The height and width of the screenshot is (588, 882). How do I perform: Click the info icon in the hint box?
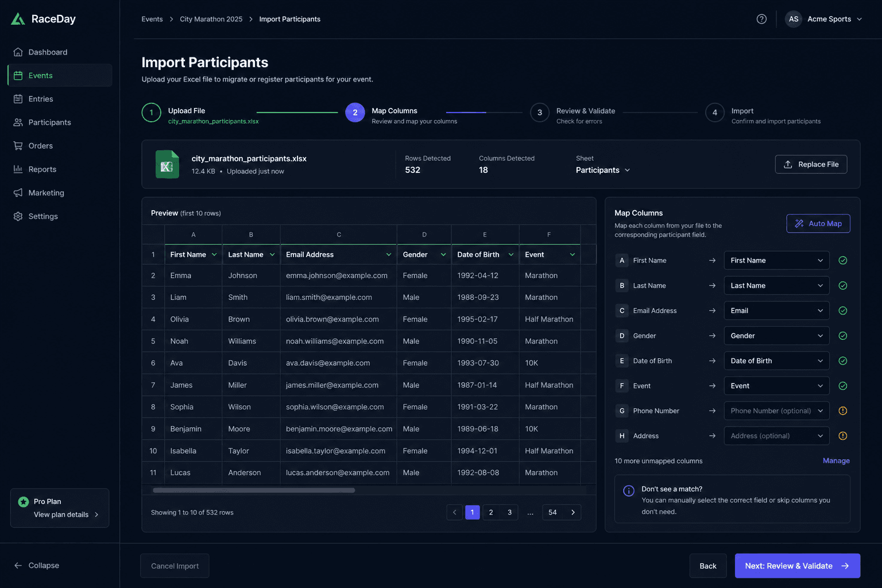(629, 490)
